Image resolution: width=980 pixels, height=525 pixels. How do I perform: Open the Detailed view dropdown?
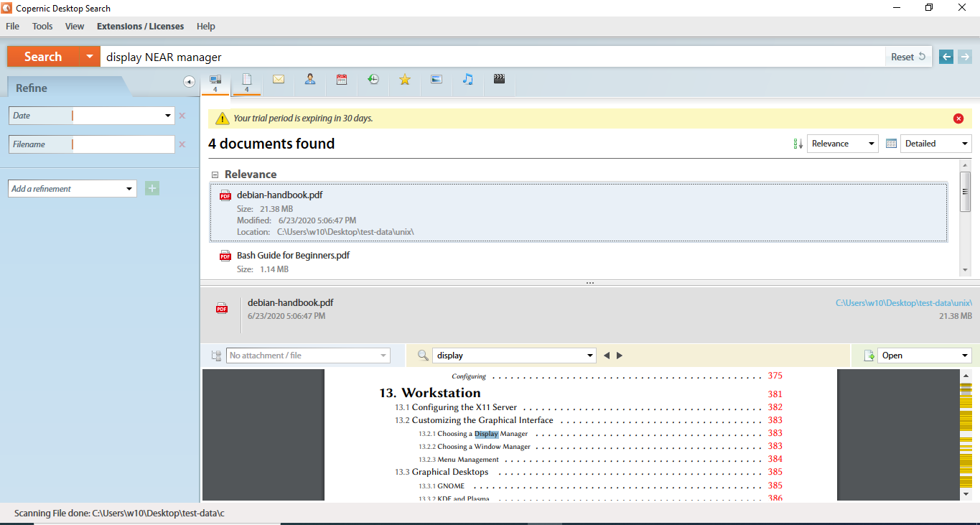pos(936,144)
